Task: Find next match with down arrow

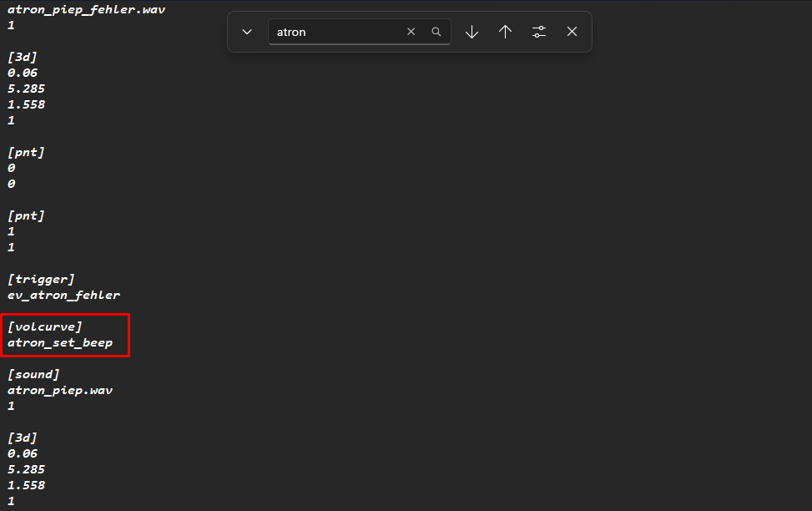Action: 472,32
